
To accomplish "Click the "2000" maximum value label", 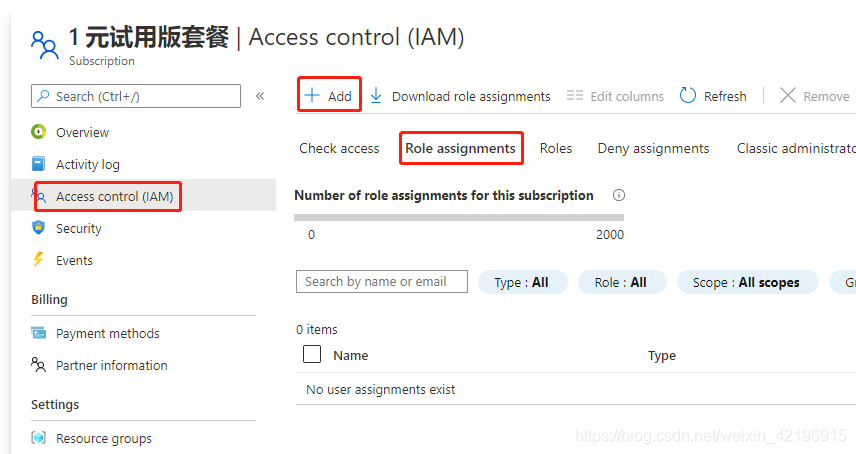I will [610, 235].
